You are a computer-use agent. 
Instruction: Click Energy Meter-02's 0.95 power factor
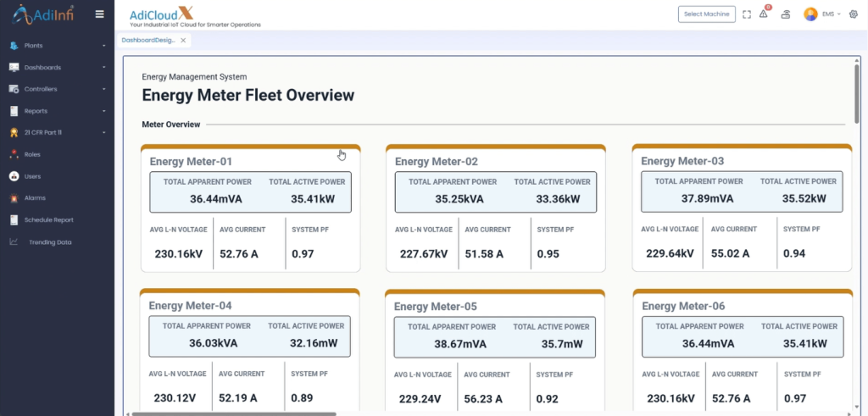click(x=548, y=254)
